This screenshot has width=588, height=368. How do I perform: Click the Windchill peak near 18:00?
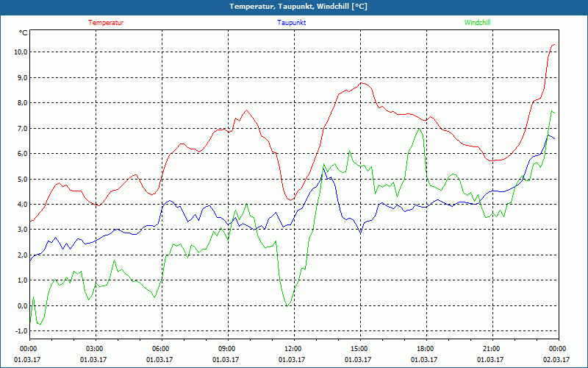pos(419,128)
